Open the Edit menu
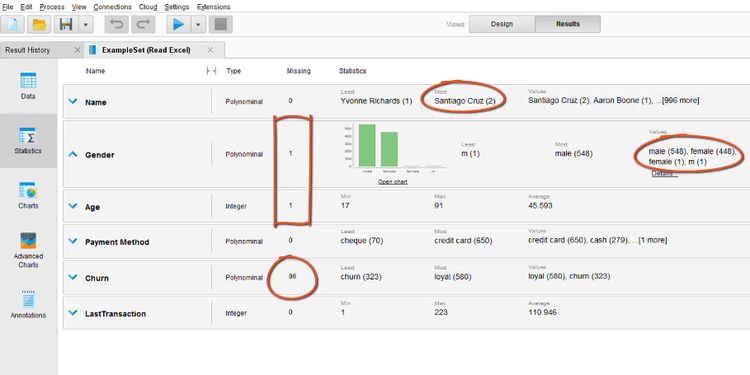 [26, 7]
